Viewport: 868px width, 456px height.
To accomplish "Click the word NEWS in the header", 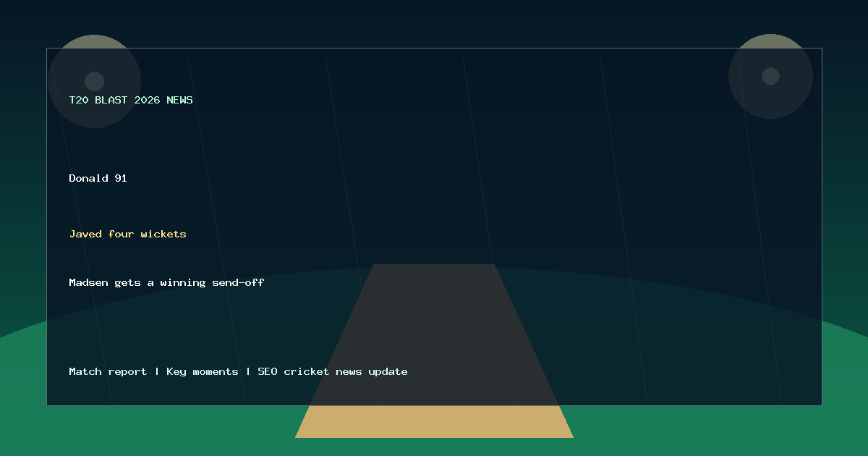I will point(179,100).
